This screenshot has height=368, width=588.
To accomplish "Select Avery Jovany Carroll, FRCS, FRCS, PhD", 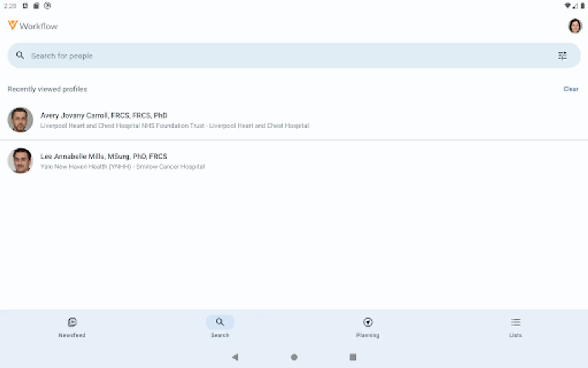I will [104, 115].
